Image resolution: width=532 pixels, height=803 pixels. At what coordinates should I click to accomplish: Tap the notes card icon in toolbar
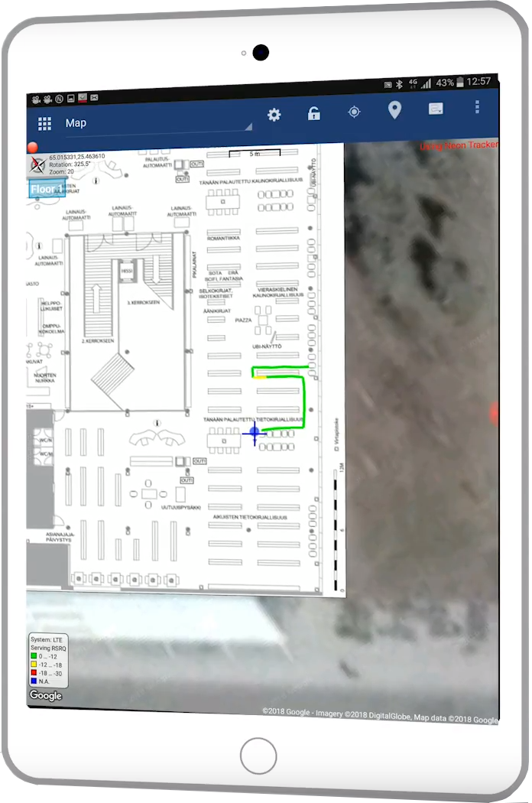pyautogui.click(x=436, y=109)
